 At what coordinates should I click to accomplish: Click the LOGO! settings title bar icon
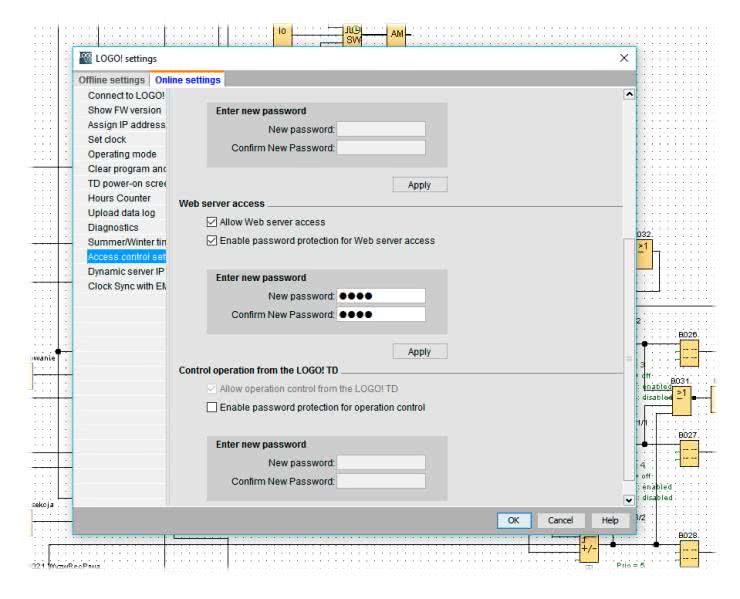tap(85, 59)
